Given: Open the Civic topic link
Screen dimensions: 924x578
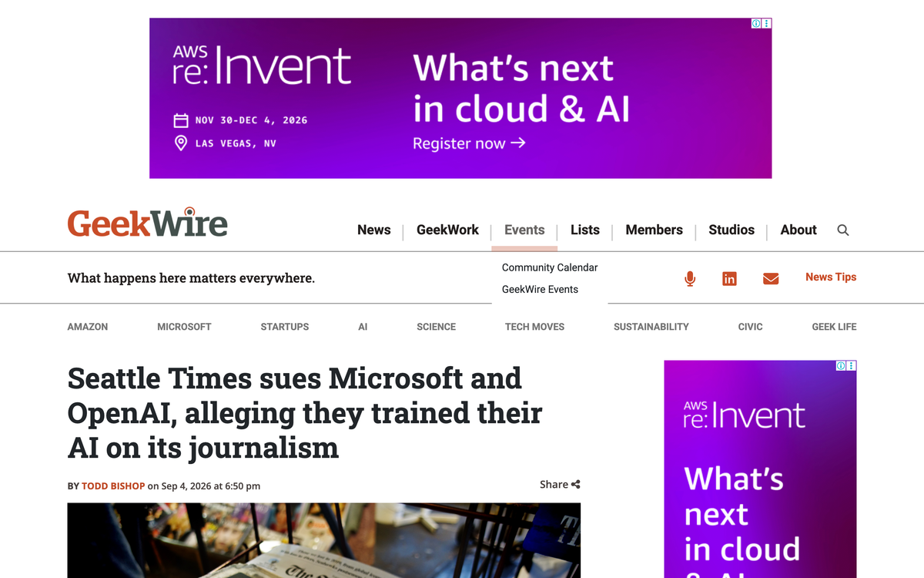Looking at the screenshot, I should (751, 327).
